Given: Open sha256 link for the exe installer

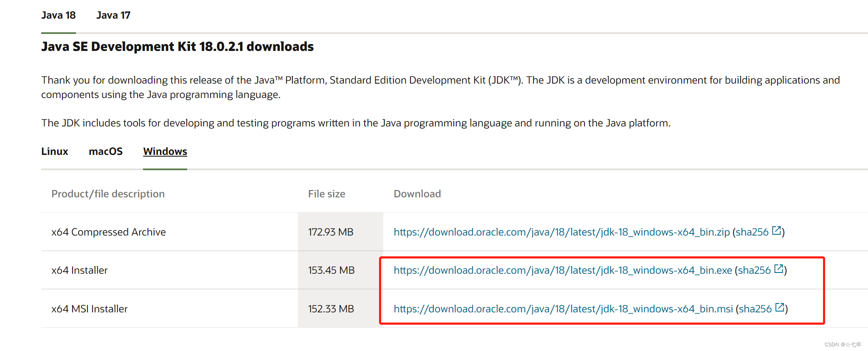Looking at the screenshot, I should [754, 270].
